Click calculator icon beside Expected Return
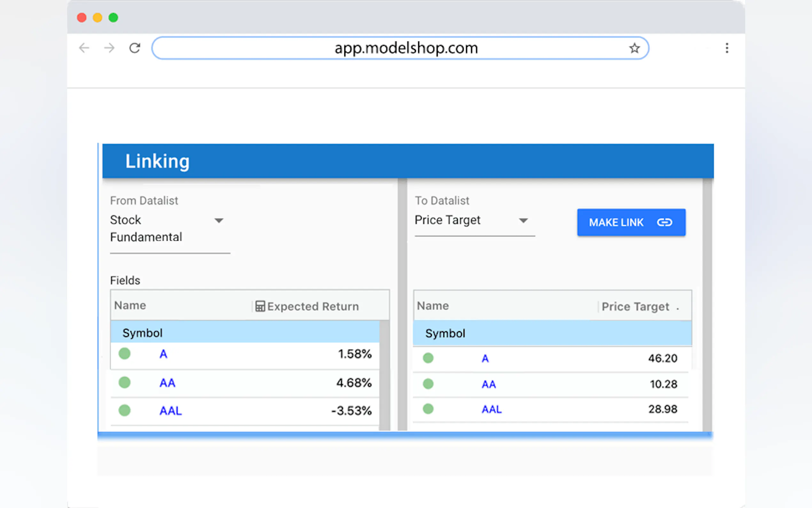This screenshot has width=812, height=508. [260, 306]
